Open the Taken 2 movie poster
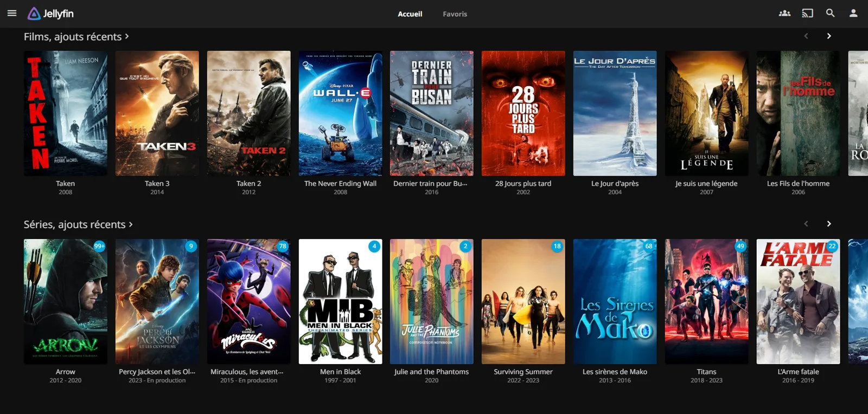The height and width of the screenshot is (414, 868). click(249, 113)
